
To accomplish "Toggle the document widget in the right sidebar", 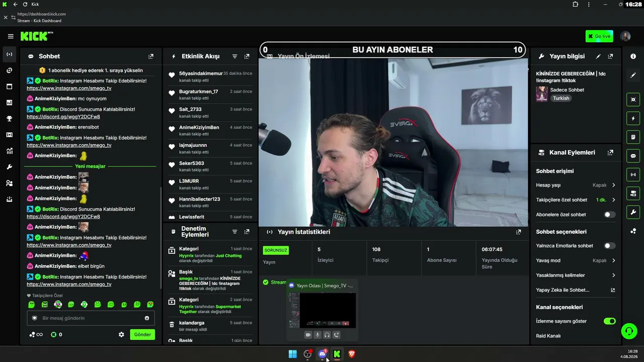I will pyautogui.click(x=633, y=137).
